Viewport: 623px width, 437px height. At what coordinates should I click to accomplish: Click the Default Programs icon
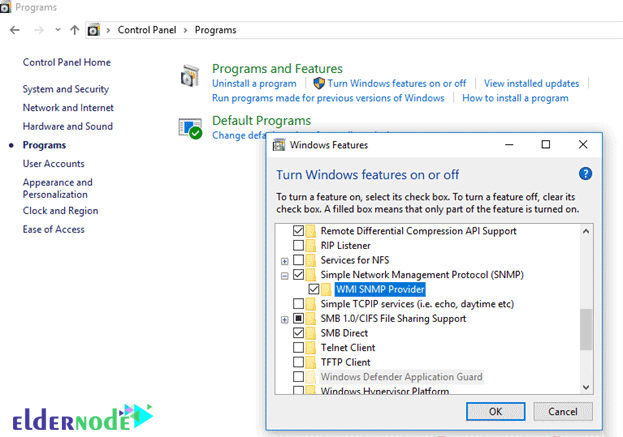[x=190, y=128]
